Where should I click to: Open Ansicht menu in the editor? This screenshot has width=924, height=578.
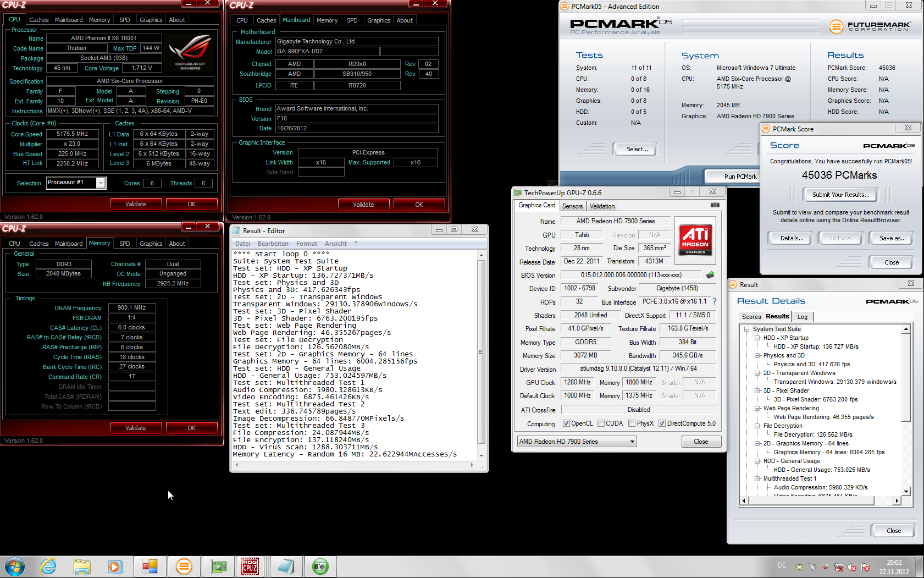pyautogui.click(x=335, y=244)
